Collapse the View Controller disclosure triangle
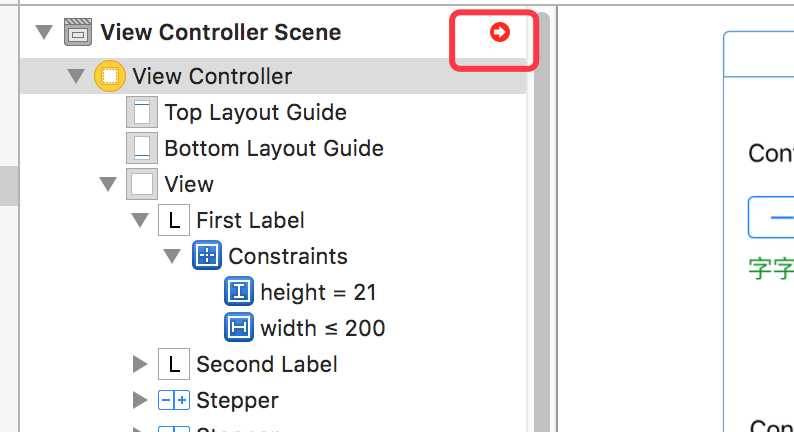Screen dimensions: 794x432 (x=76, y=76)
